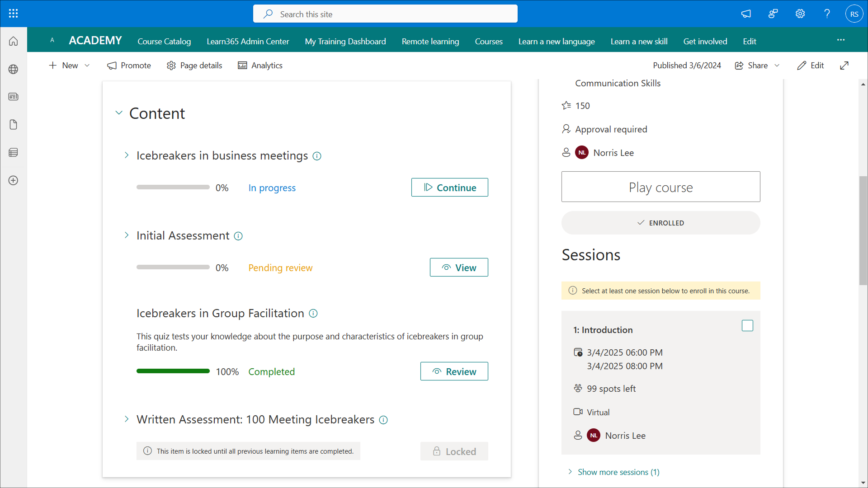This screenshot has width=868, height=488.
Task: Open the globe icon in left sidebar
Action: point(13,69)
